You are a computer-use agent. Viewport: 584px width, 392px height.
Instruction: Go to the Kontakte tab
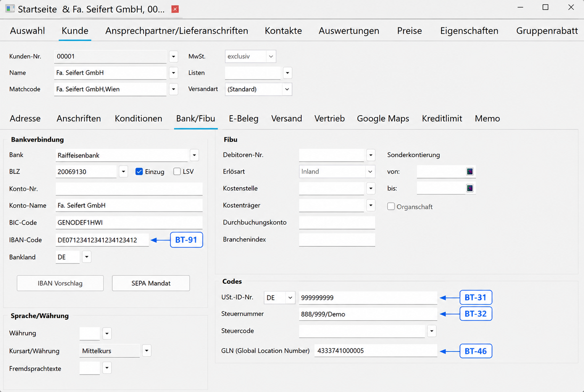(283, 31)
